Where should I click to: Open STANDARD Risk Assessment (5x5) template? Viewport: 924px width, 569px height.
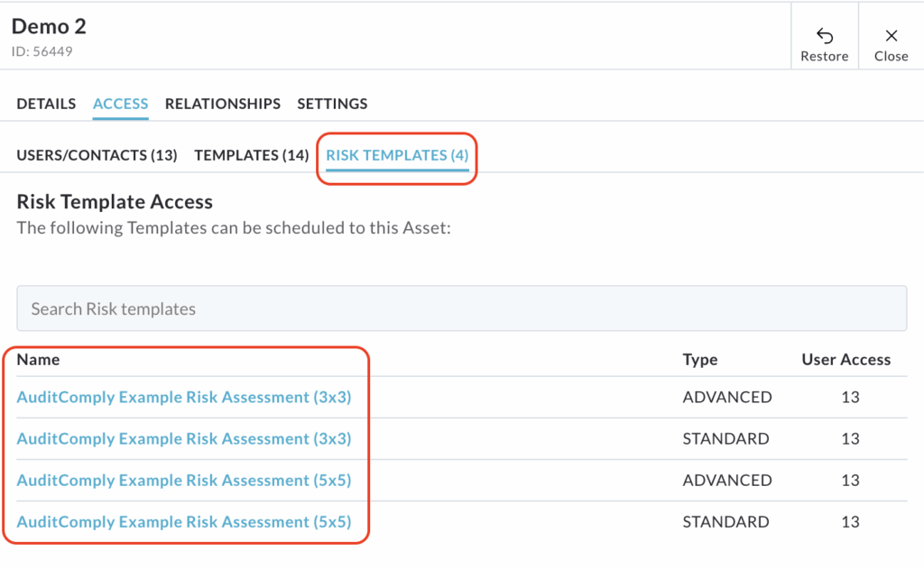point(184,521)
